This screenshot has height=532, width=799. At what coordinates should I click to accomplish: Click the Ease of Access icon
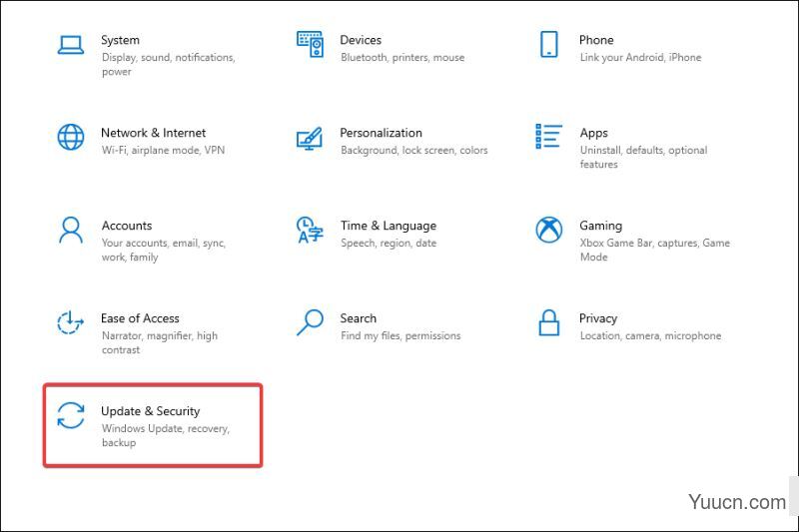tap(70, 322)
